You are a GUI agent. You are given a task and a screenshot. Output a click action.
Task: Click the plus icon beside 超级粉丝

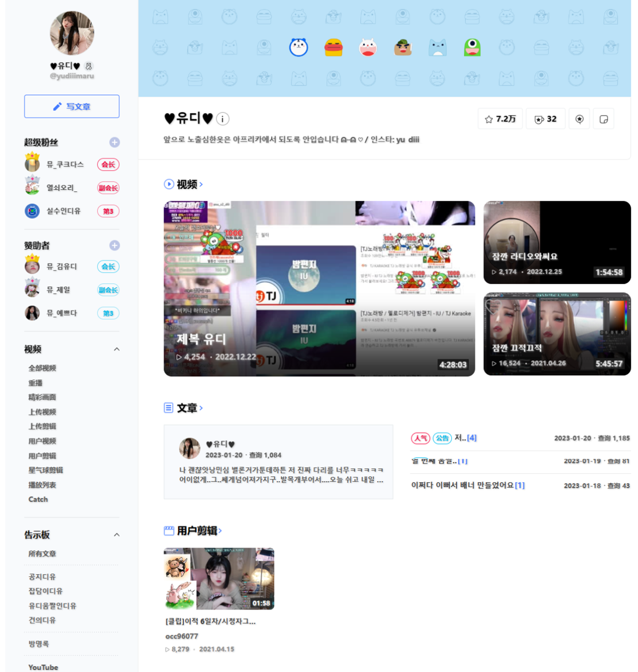115,142
